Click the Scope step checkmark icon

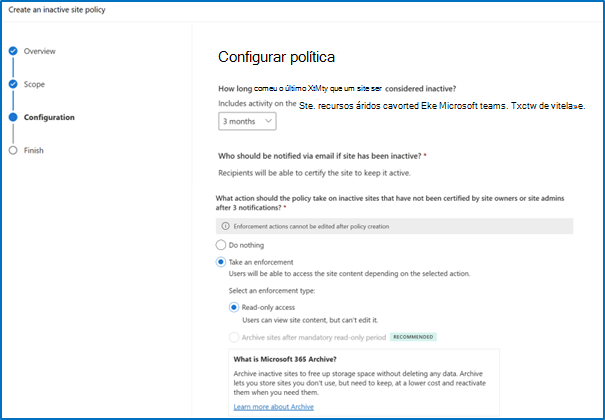[13, 84]
